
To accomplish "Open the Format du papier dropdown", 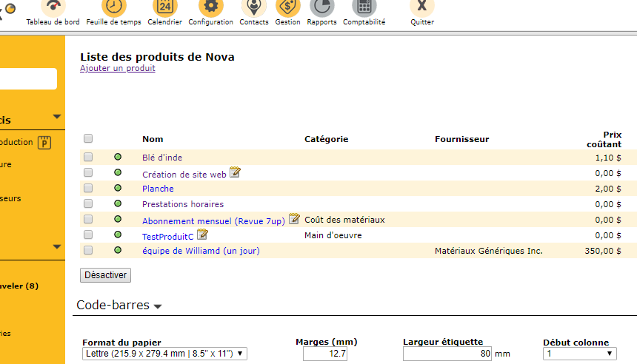I will pyautogui.click(x=164, y=354).
